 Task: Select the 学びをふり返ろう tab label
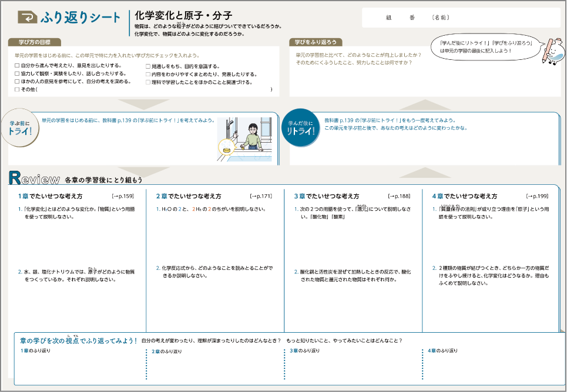[x=316, y=42]
